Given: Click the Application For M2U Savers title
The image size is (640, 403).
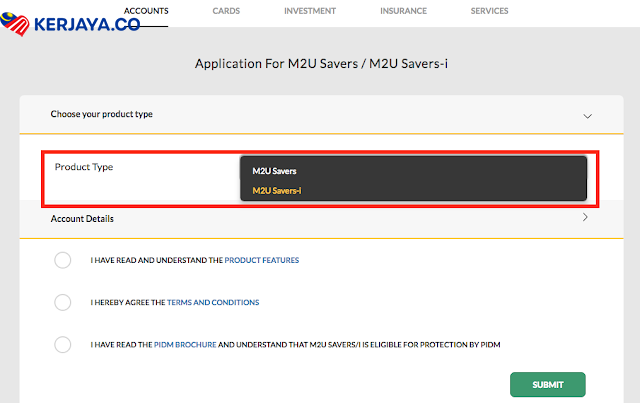Looking at the screenshot, I should tap(321, 64).
